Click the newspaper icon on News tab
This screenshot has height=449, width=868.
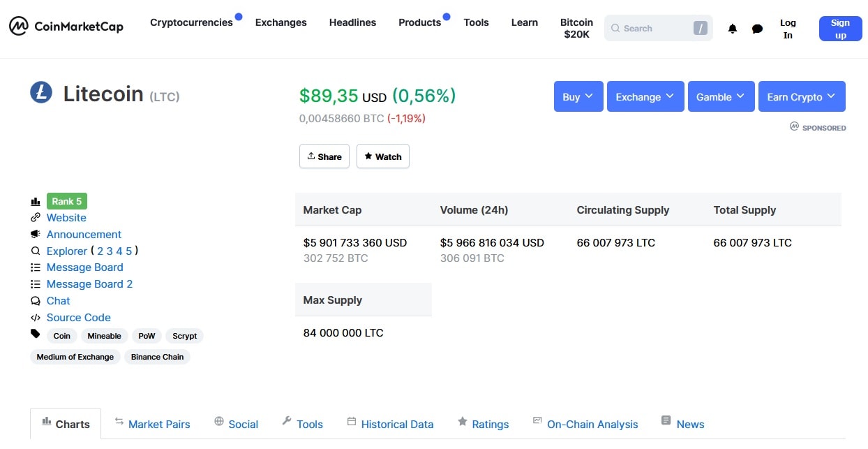[666, 421]
